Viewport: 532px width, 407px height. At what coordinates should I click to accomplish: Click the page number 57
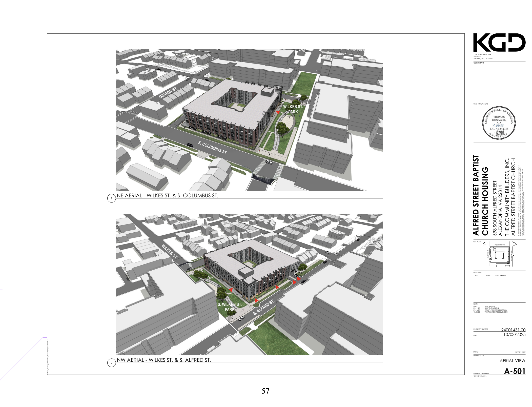click(265, 391)
